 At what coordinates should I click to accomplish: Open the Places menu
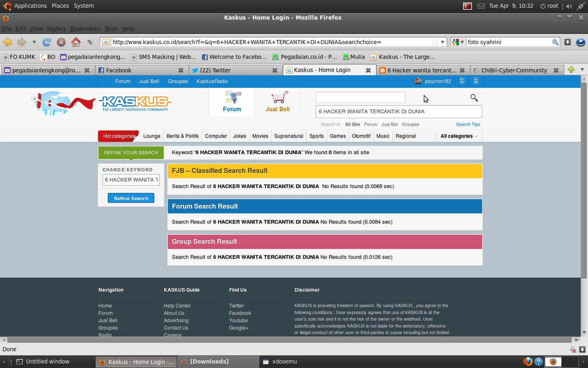pyautogui.click(x=60, y=6)
